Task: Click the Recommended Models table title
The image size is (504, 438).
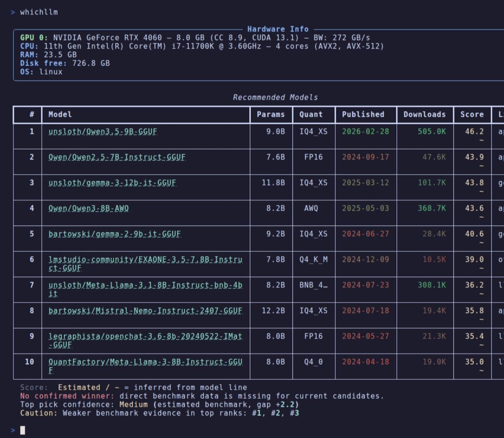Action: tap(275, 97)
